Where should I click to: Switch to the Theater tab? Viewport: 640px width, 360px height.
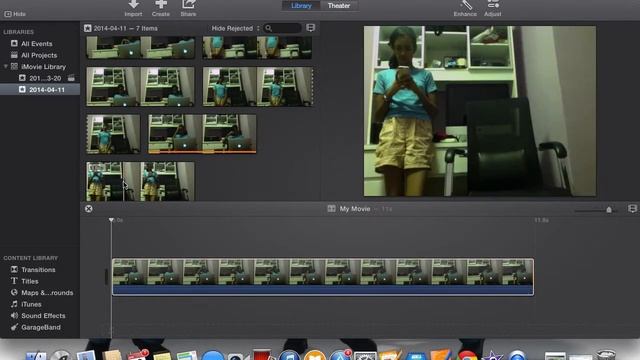[339, 6]
